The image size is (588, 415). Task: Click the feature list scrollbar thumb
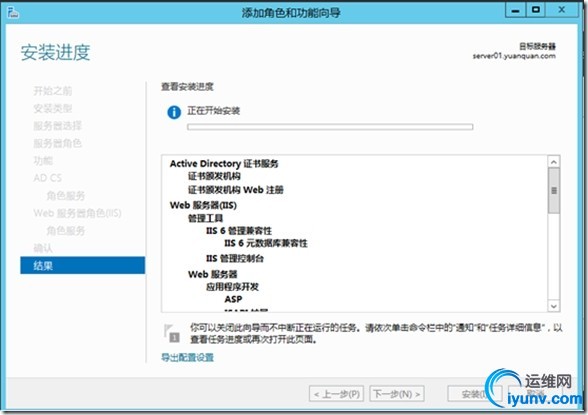554,190
